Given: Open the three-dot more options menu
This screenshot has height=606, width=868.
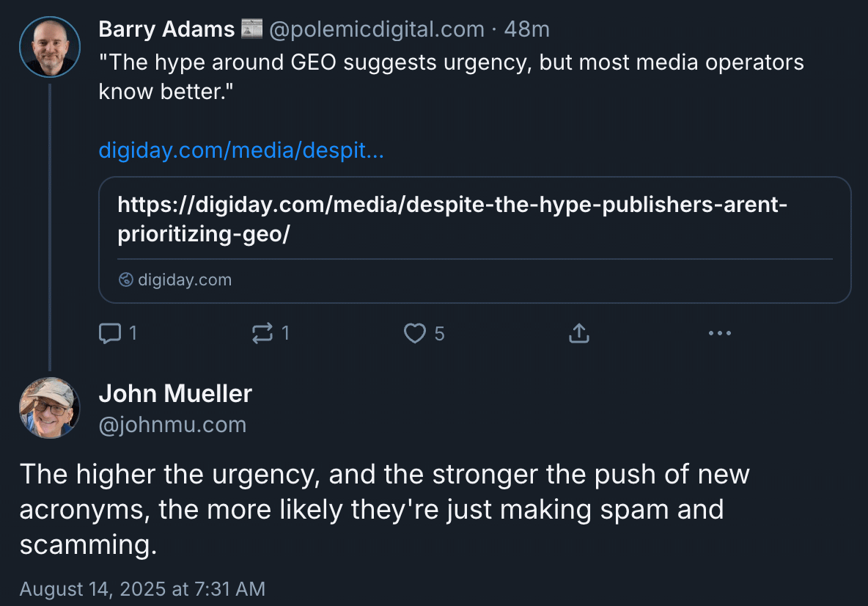Looking at the screenshot, I should point(719,332).
